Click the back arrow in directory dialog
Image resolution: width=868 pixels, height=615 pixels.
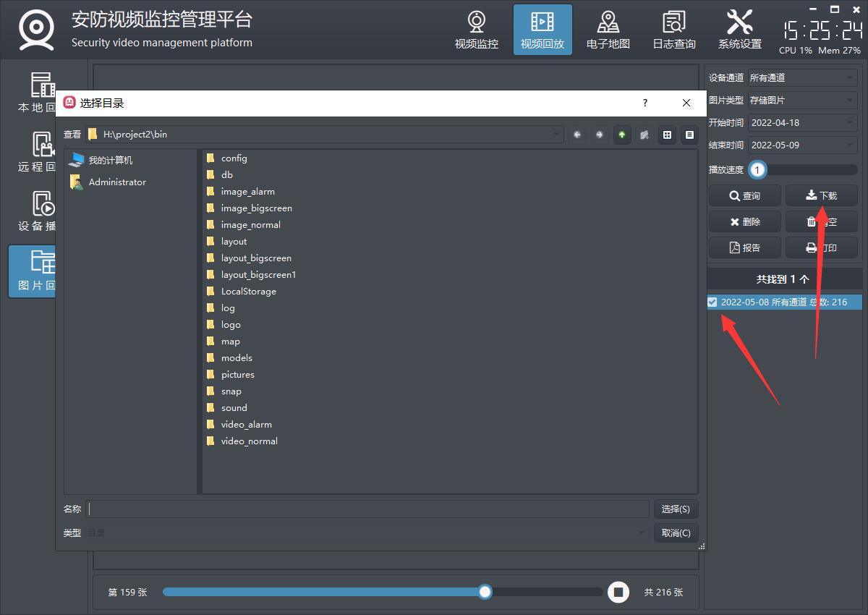[x=577, y=135]
